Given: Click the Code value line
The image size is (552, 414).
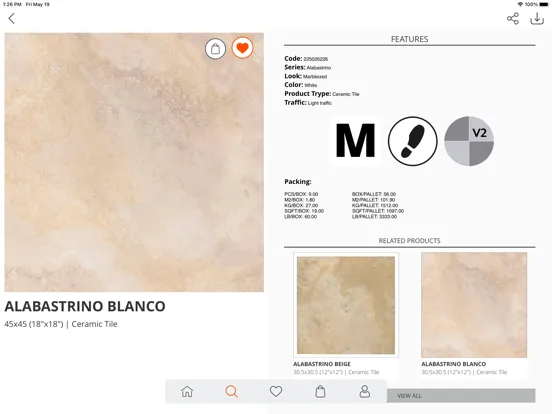Looking at the screenshot, I should point(306,58).
